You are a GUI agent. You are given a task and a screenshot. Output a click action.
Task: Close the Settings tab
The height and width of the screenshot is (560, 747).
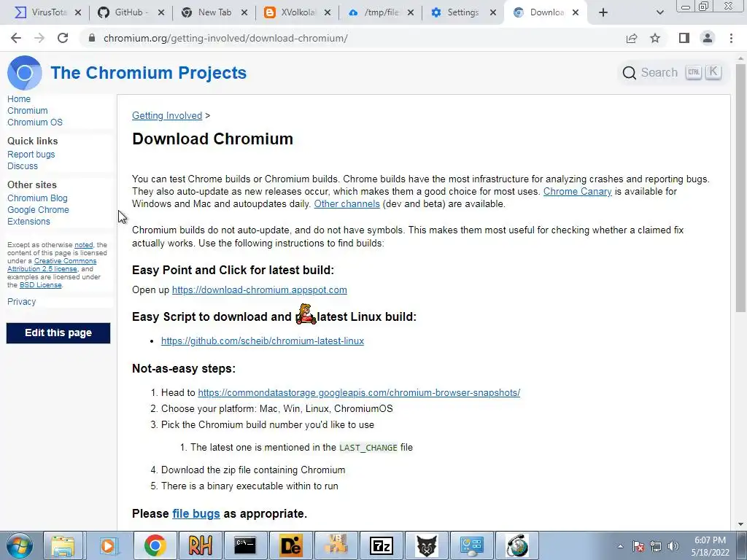(x=493, y=12)
